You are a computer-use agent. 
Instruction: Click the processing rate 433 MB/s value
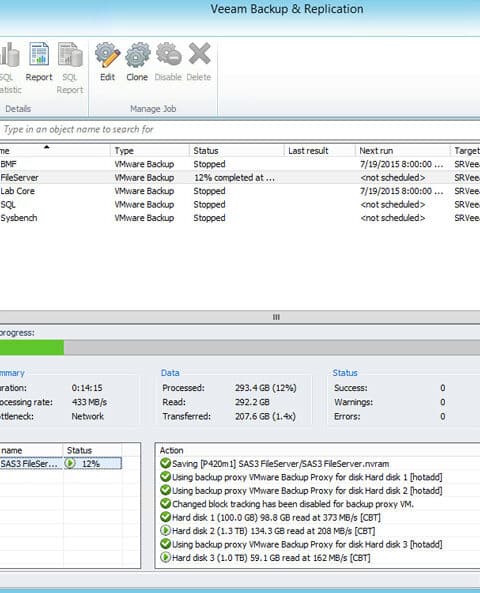click(x=89, y=402)
